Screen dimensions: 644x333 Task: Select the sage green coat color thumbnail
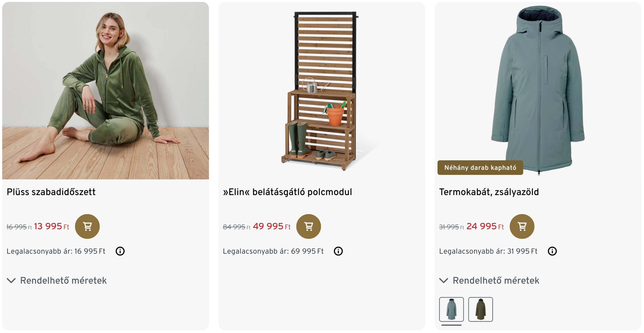451,309
